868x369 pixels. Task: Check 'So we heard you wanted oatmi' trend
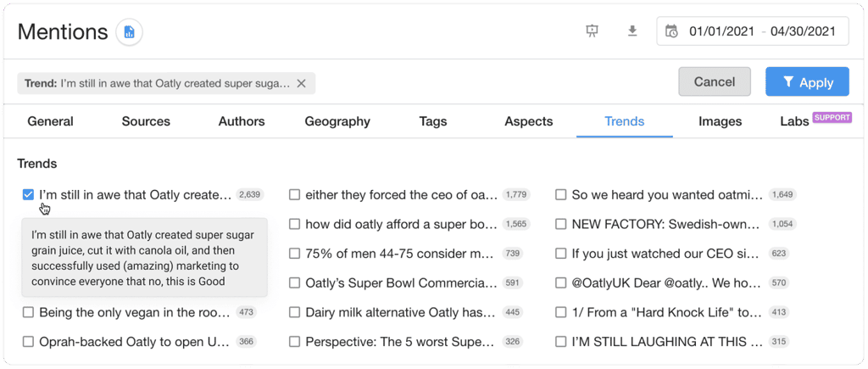(561, 195)
